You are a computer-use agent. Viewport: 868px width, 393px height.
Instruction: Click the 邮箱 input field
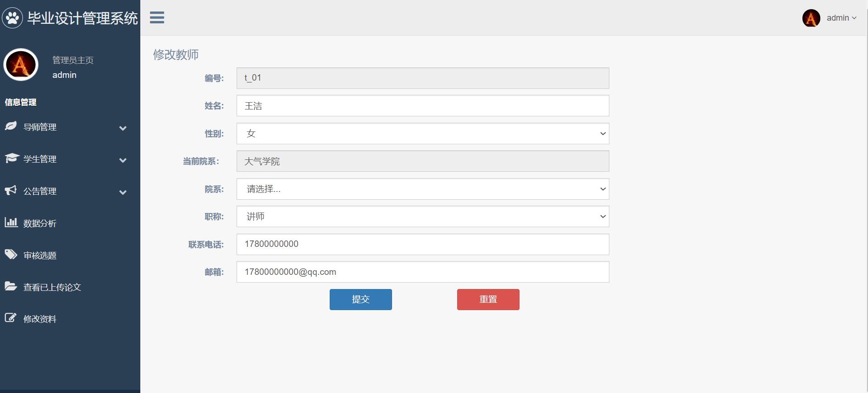coord(423,272)
